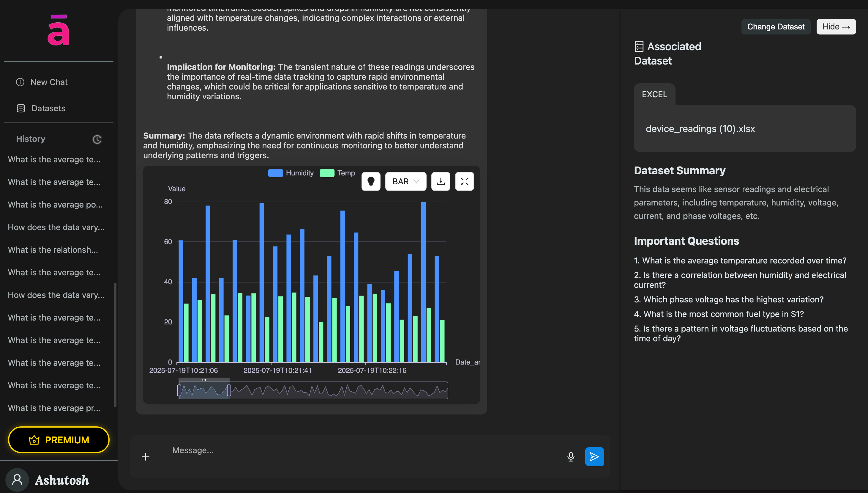The width and height of the screenshot is (868, 493).
Task: Click the user profile avatar icon
Action: pos(17,480)
